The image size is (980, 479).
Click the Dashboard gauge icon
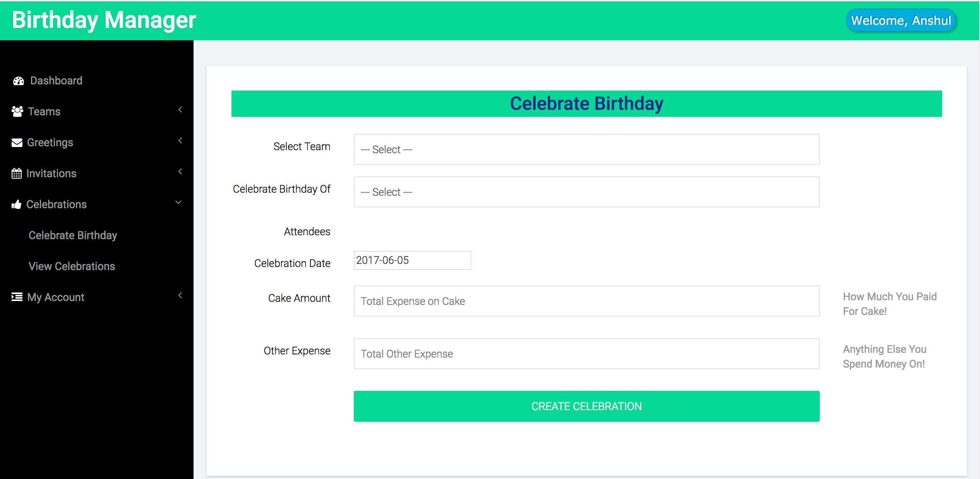(x=18, y=80)
